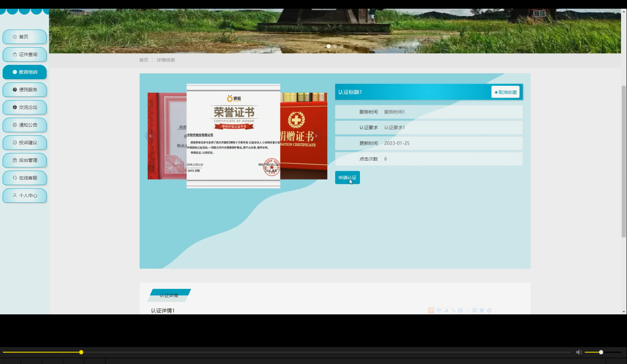
Task: Show the previous certificate with the left arrow
Action: (151, 136)
